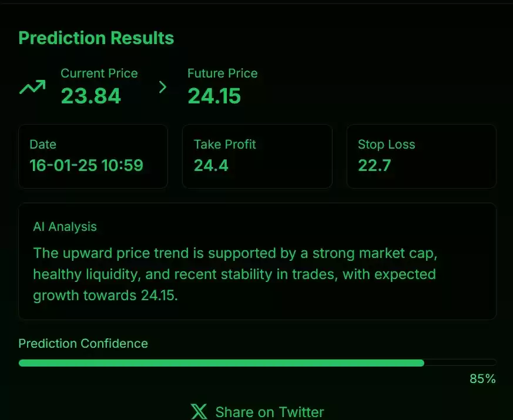The image size is (513, 420).
Task: Select the Date card
Action: click(x=93, y=156)
